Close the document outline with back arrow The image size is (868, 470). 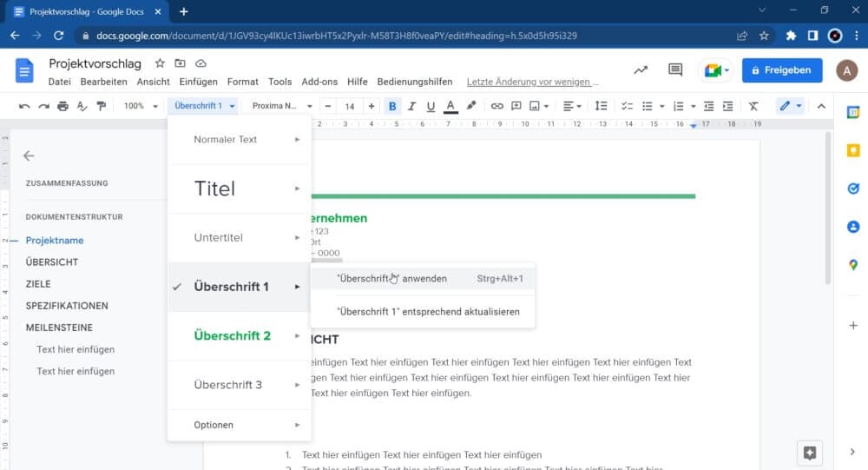coord(29,156)
